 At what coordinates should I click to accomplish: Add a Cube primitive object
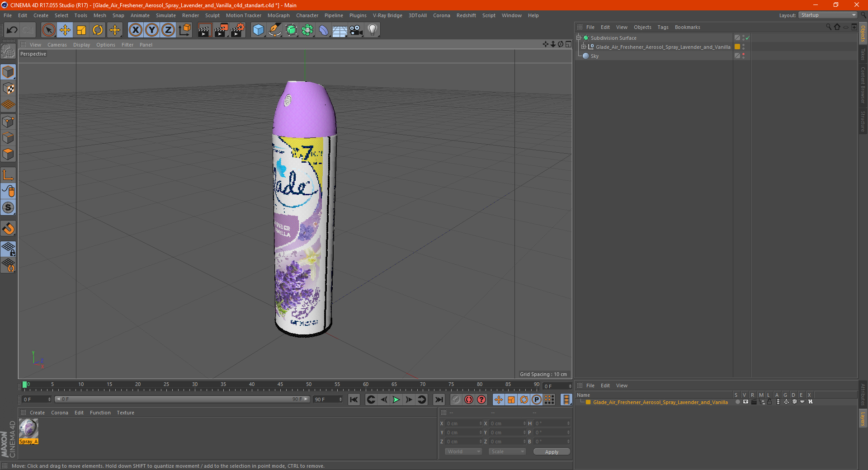pyautogui.click(x=258, y=30)
